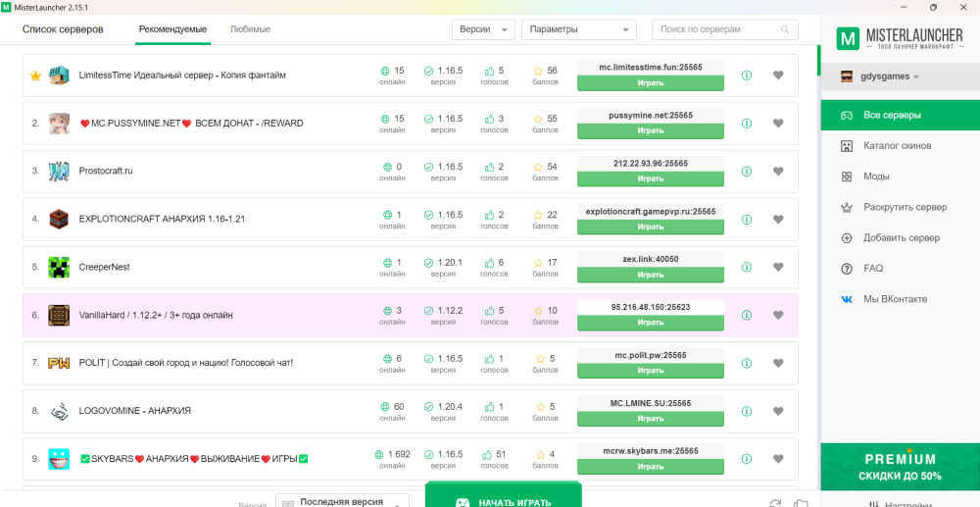Open info for LOGOVOMINE server

pos(746,411)
